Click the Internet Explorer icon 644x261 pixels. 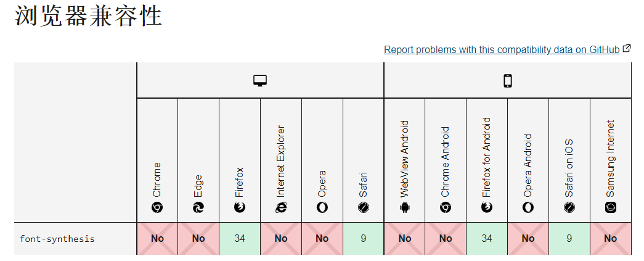pos(281,208)
